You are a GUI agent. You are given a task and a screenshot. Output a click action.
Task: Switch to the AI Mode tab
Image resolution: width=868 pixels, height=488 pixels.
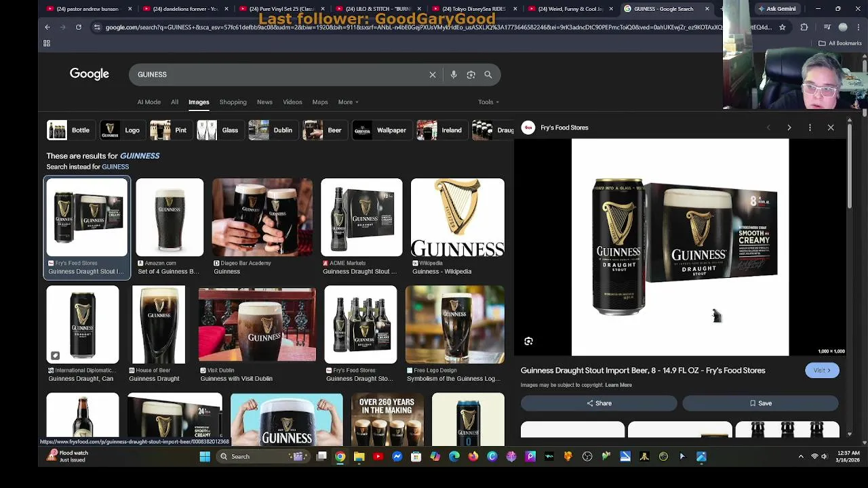point(149,102)
